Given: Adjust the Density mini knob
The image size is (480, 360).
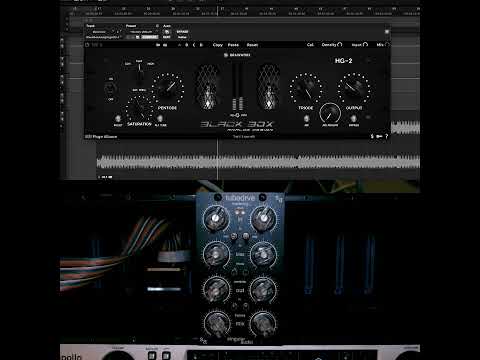Looking at the screenshot, I should [340, 44].
